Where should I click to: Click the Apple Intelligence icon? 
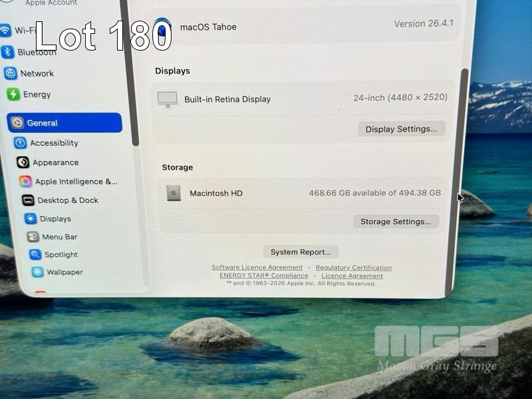tap(25, 181)
